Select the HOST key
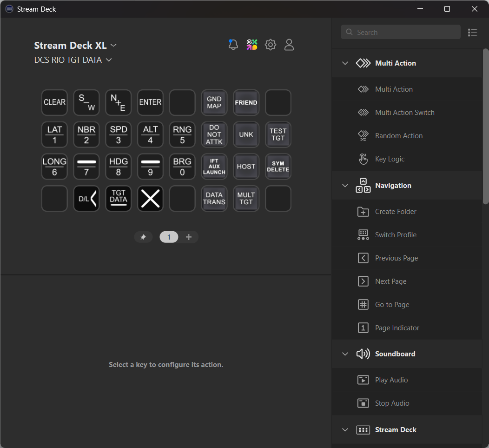 point(246,167)
